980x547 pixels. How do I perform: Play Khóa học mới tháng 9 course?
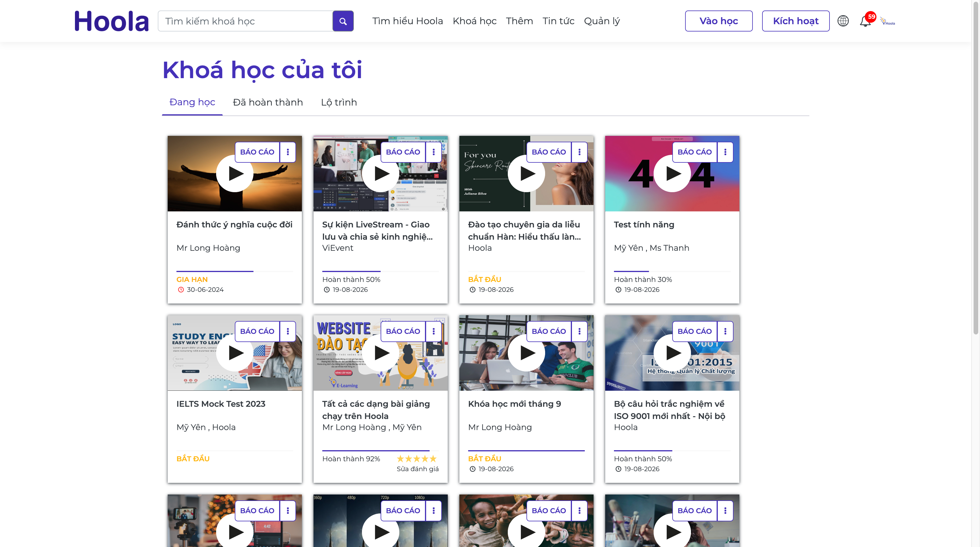526,353
